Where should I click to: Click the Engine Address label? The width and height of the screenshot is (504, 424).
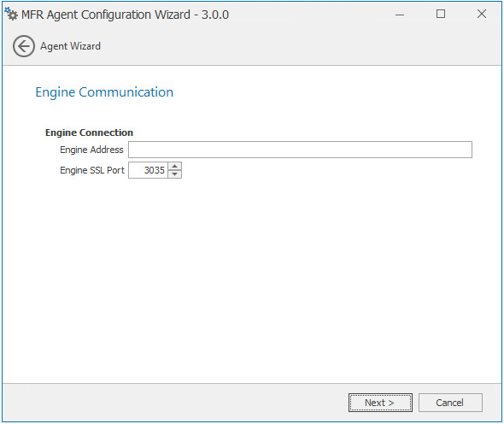click(91, 150)
